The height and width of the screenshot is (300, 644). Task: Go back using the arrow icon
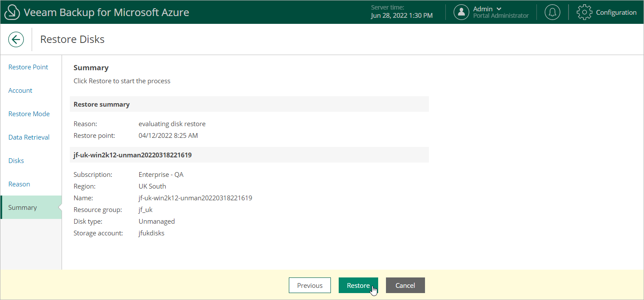click(x=16, y=39)
